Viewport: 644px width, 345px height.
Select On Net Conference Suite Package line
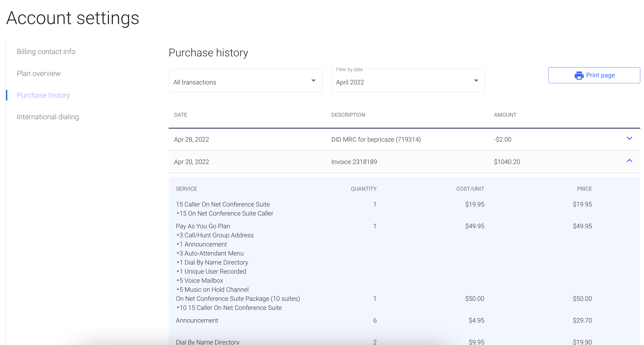coord(238,299)
